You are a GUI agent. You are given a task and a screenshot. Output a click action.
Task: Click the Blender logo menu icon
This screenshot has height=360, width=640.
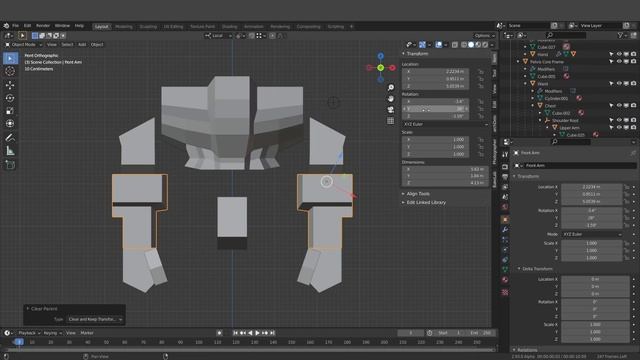(6, 26)
